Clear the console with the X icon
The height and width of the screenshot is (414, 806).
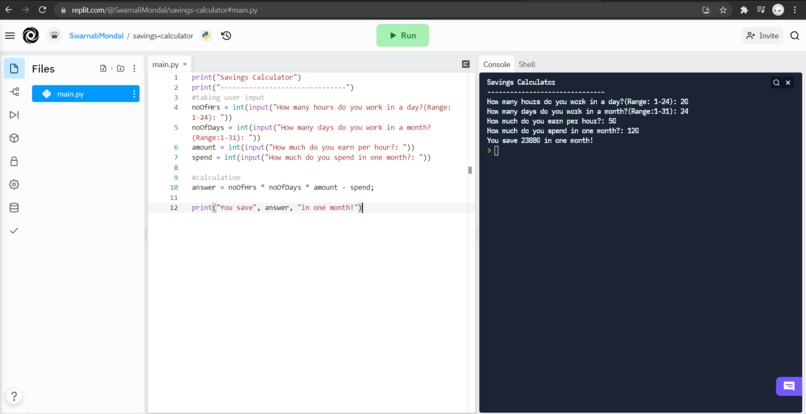(x=788, y=82)
